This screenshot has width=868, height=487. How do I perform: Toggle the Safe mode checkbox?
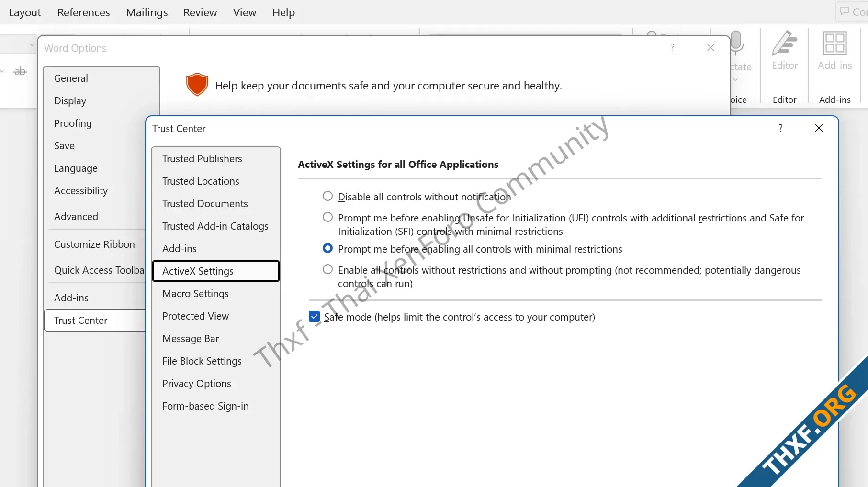click(314, 316)
